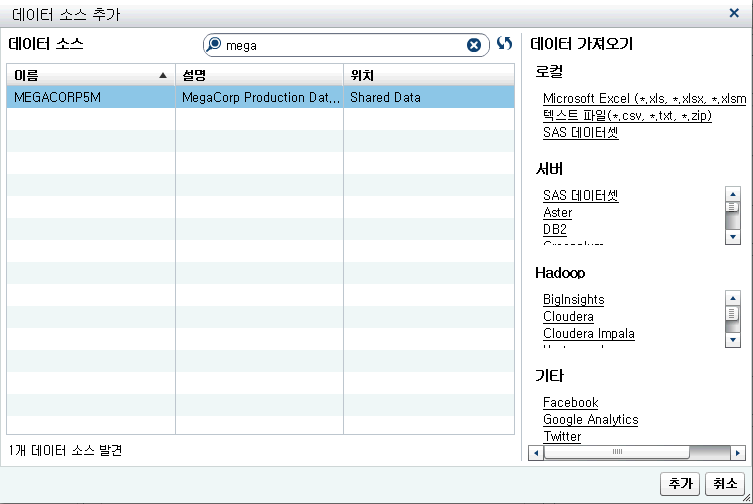The width and height of the screenshot is (753, 504).
Task: Select the DB2 server import link
Action: tap(554, 230)
